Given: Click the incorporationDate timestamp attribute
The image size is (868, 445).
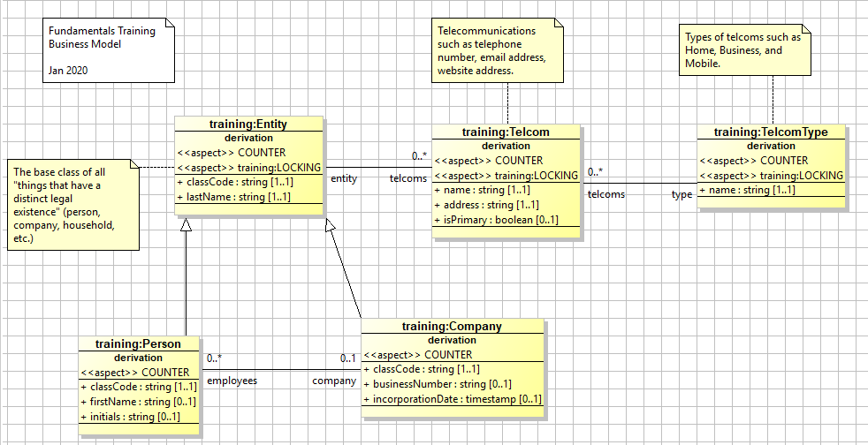Looking at the screenshot, I should tap(453, 399).
